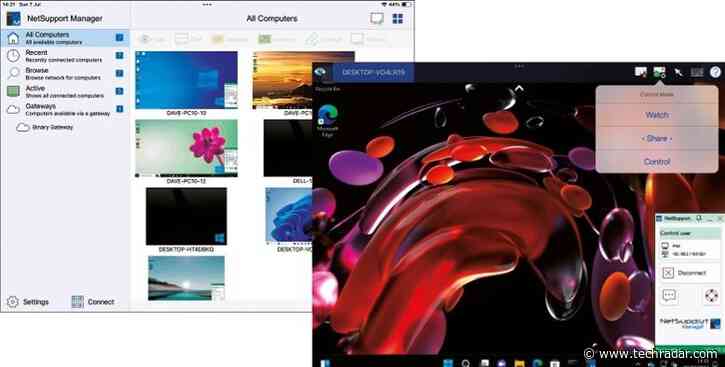Click the Connect button in sidebar
Viewport: 725px width, 367px height.
coord(93,302)
